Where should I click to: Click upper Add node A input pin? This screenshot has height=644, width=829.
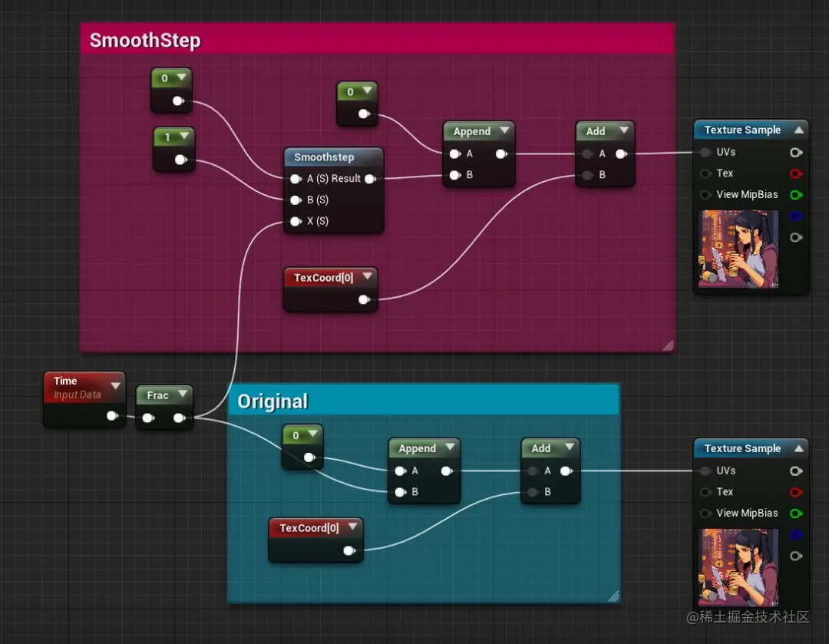(587, 154)
